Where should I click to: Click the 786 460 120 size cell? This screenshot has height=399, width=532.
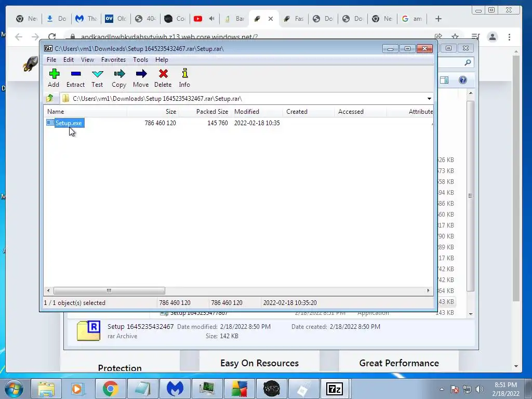click(x=160, y=123)
